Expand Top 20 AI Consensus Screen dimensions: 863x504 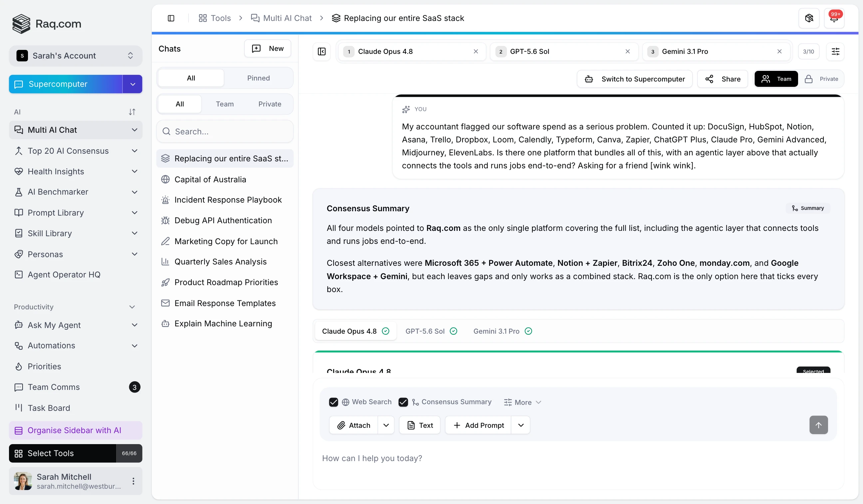[134, 151]
